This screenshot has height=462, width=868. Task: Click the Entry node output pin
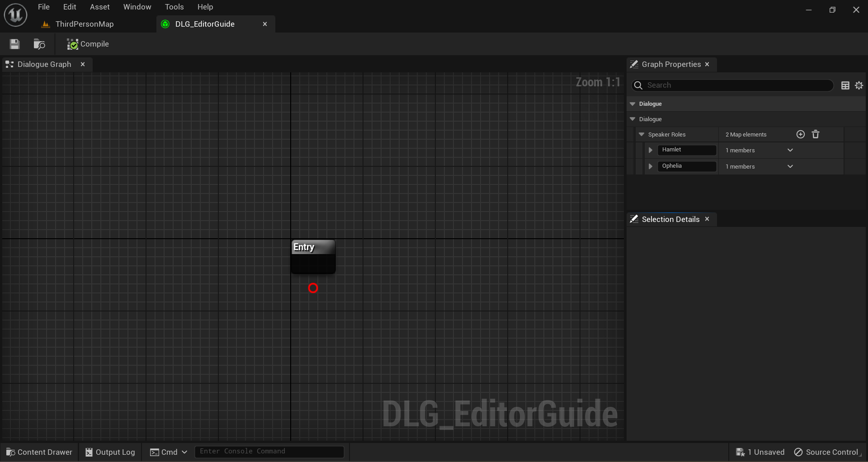(x=313, y=288)
